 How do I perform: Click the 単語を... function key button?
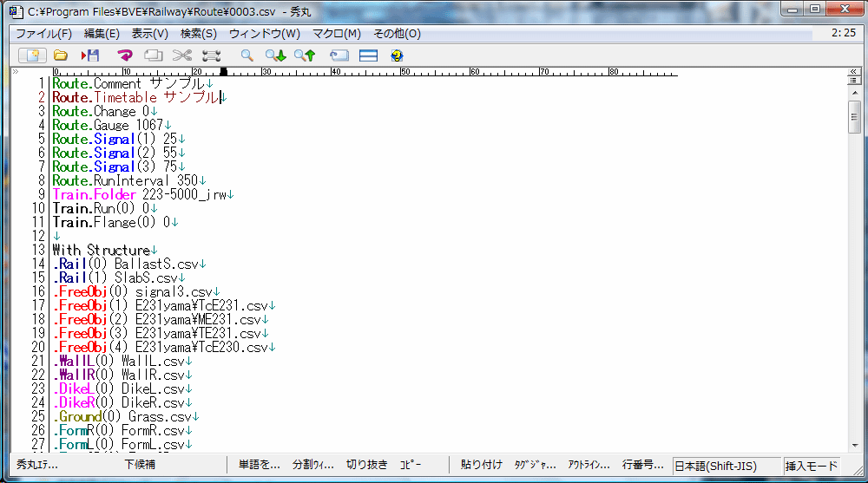coord(259,465)
